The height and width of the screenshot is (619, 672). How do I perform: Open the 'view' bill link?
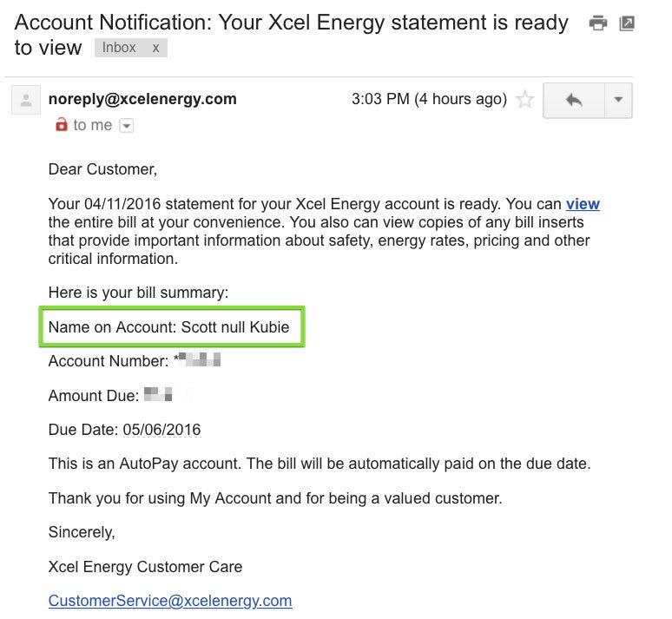pyautogui.click(x=583, y=204)
